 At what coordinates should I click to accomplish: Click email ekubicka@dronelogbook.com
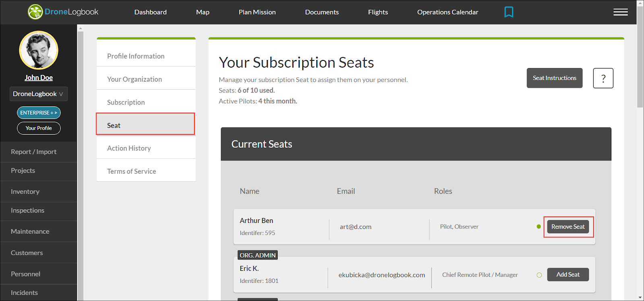point(382,275)
